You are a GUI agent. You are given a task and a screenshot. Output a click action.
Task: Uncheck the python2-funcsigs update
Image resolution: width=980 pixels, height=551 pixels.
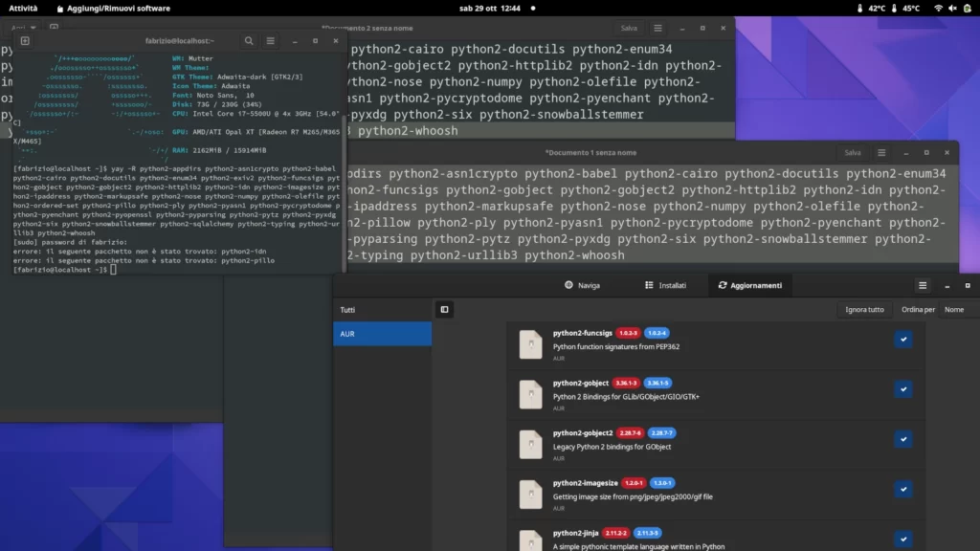click(x=903, y=340)
